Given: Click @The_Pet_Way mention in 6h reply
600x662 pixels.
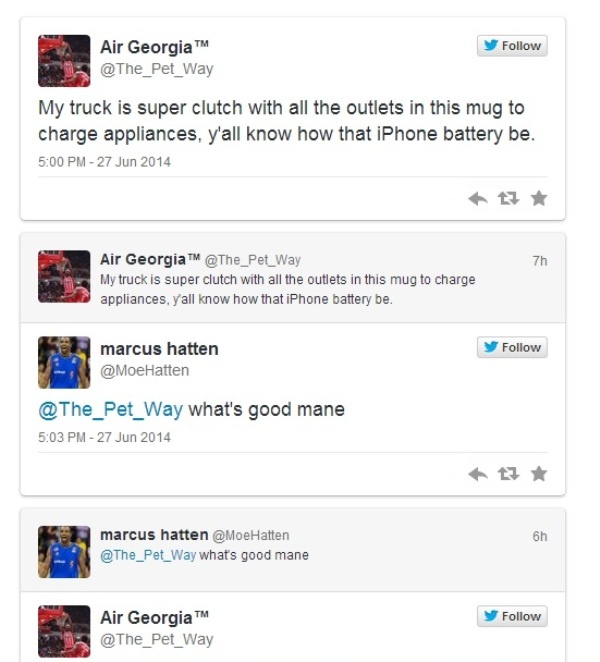Looking at the screenshot, I should tap(148, 555).
